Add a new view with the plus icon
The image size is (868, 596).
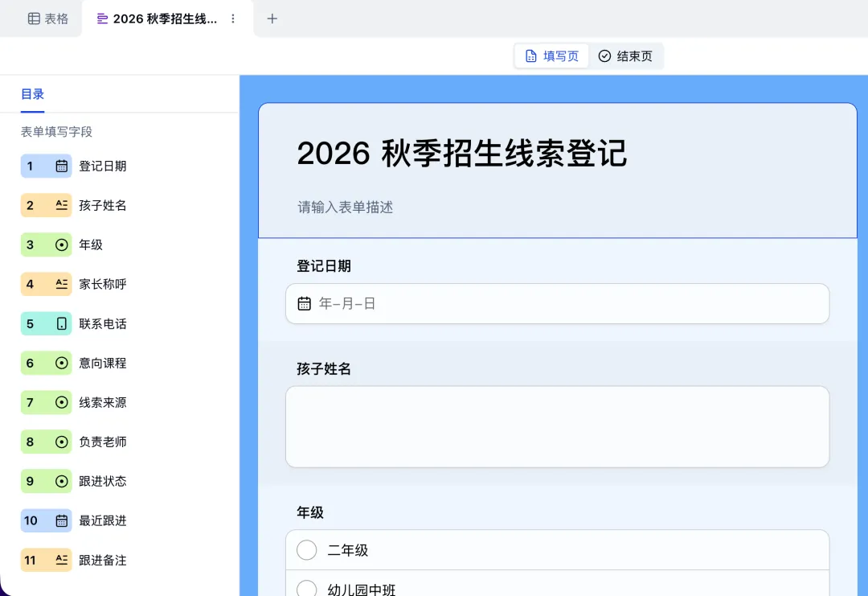[x=272, y=18]
